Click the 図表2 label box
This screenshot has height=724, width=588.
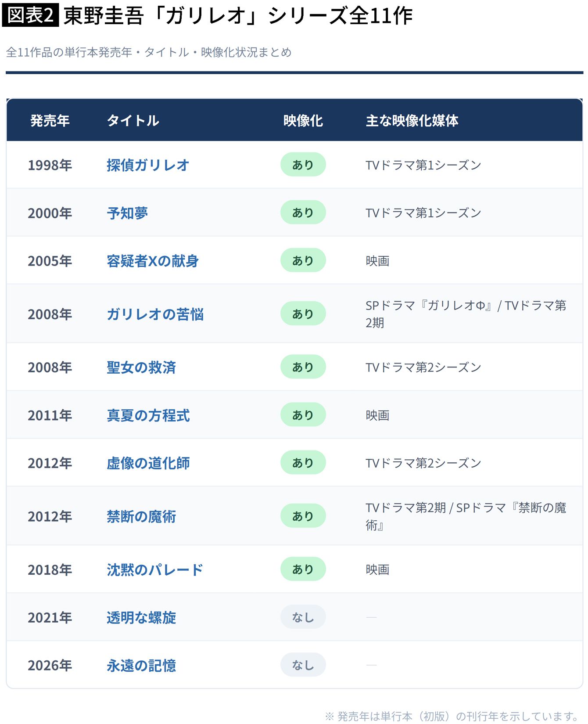(x=30, y=15)
